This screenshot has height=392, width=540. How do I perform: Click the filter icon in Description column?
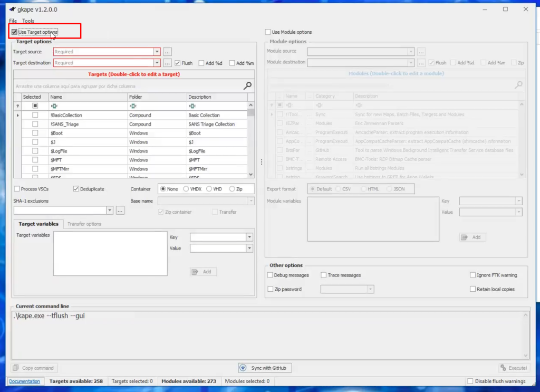pos(192,106)
